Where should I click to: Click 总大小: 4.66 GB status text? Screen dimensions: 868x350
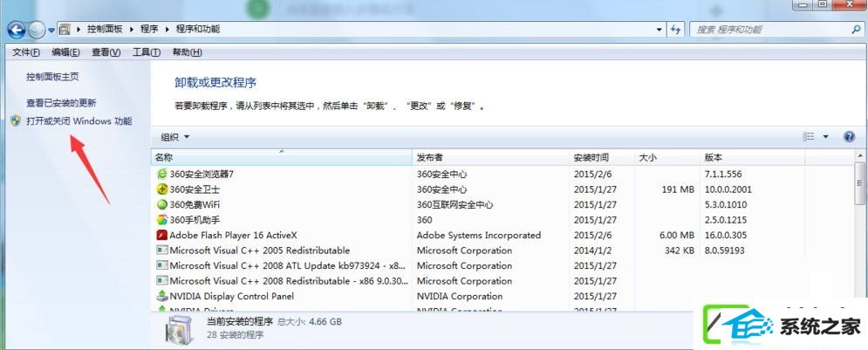(x=310, y=321)
